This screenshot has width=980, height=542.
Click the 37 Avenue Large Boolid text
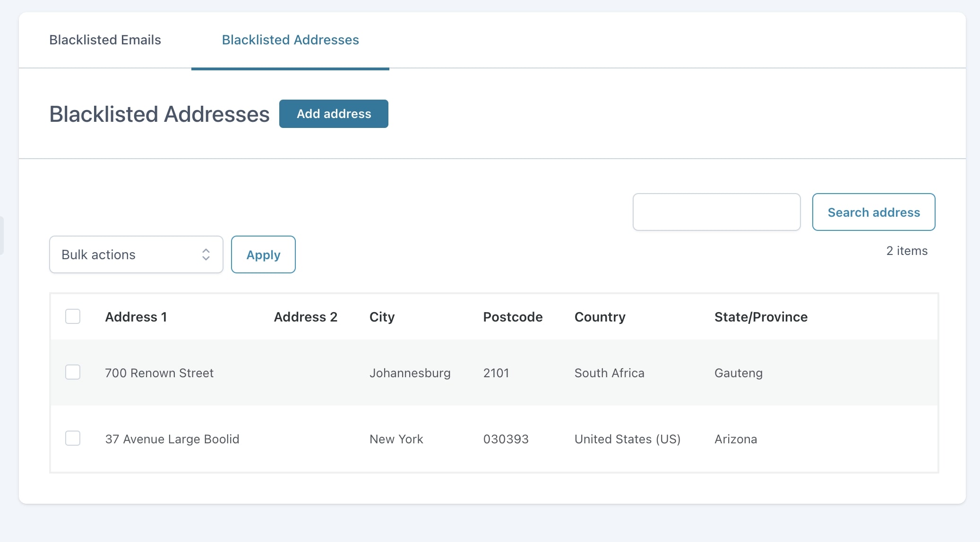172,439
